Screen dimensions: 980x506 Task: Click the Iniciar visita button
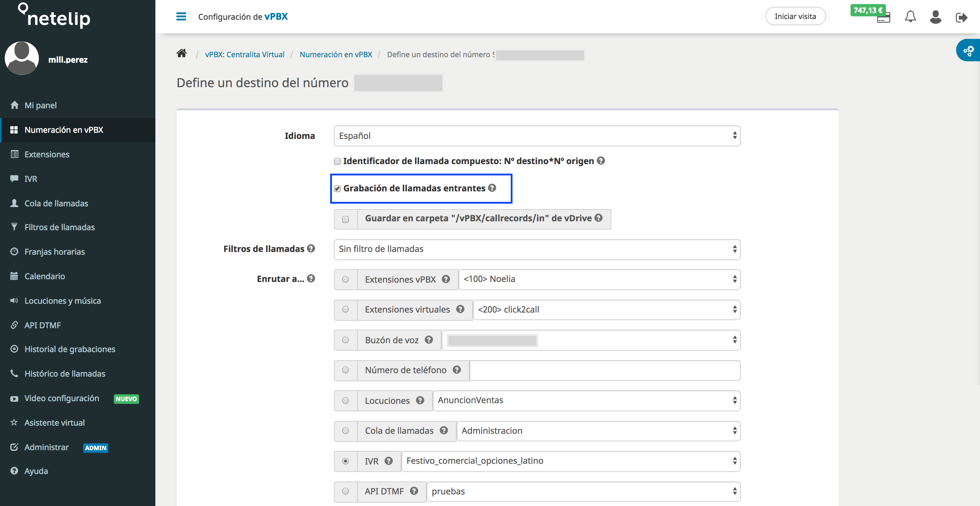(x=795, y=16)
